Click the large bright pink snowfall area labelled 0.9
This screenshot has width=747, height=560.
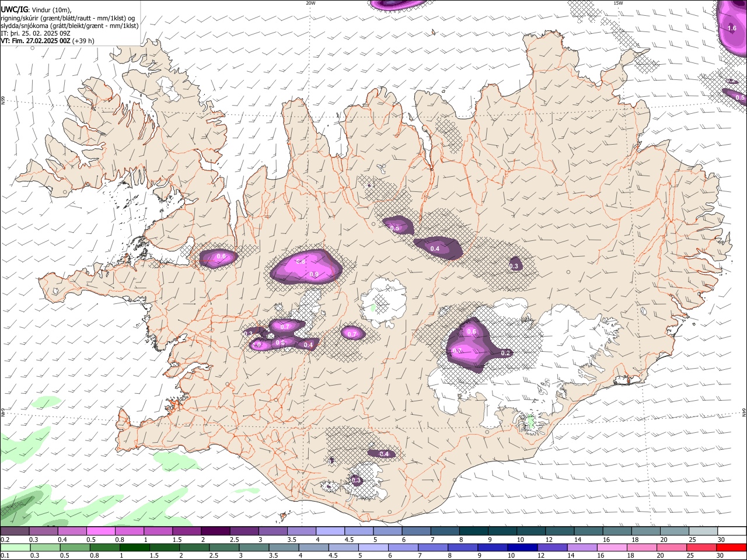pyautogui.click(x=306, y=267)
